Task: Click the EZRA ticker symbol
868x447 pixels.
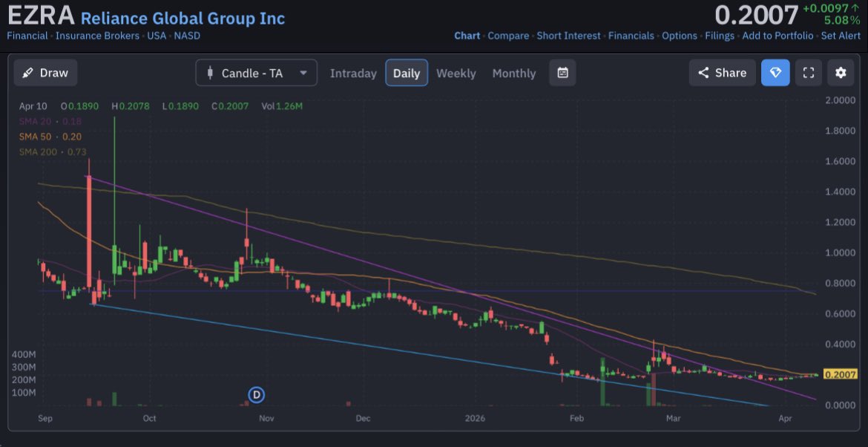Action: (40, 16)
